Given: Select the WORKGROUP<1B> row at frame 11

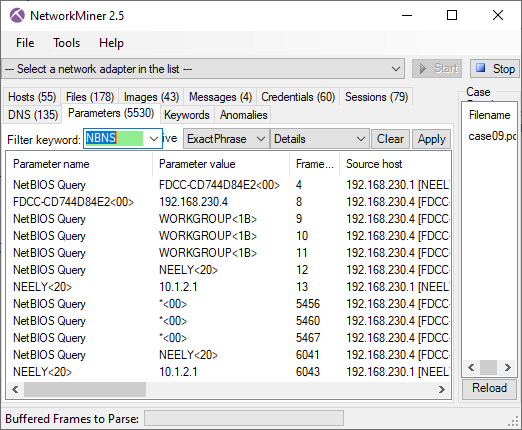Looking at the screenshot, I should click(228, 253).
